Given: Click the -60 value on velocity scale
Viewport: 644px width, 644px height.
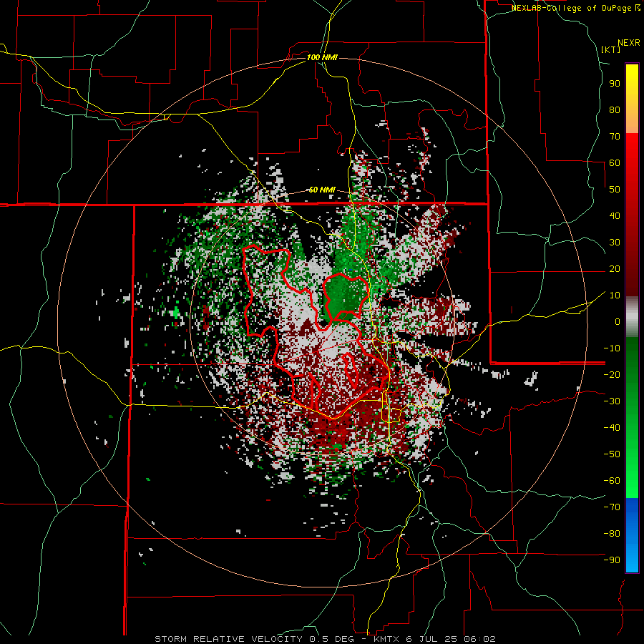Looking at the screenshot, I should pyautogui.click(x=612, y=481).
